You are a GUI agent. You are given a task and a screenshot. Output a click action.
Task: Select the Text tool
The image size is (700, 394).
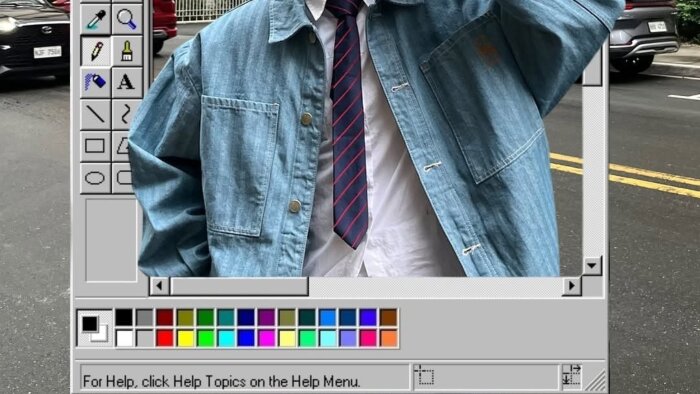(x=127, y=83)
